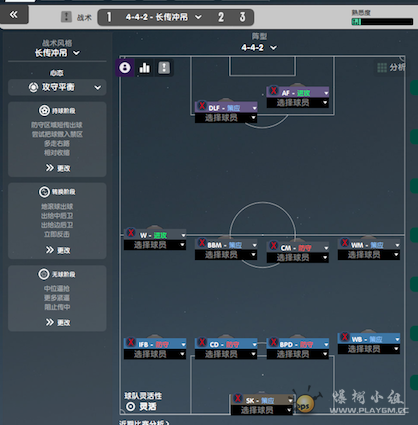Switch to the player view icon on the pitch
This screenshot has height=425, width=418.
[x=125, y=68]
